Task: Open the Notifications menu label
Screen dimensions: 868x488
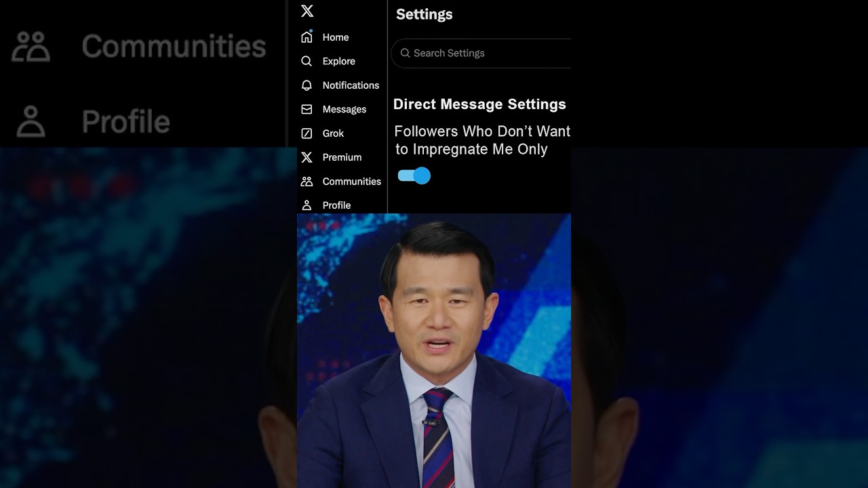Action: click(351, 85)
